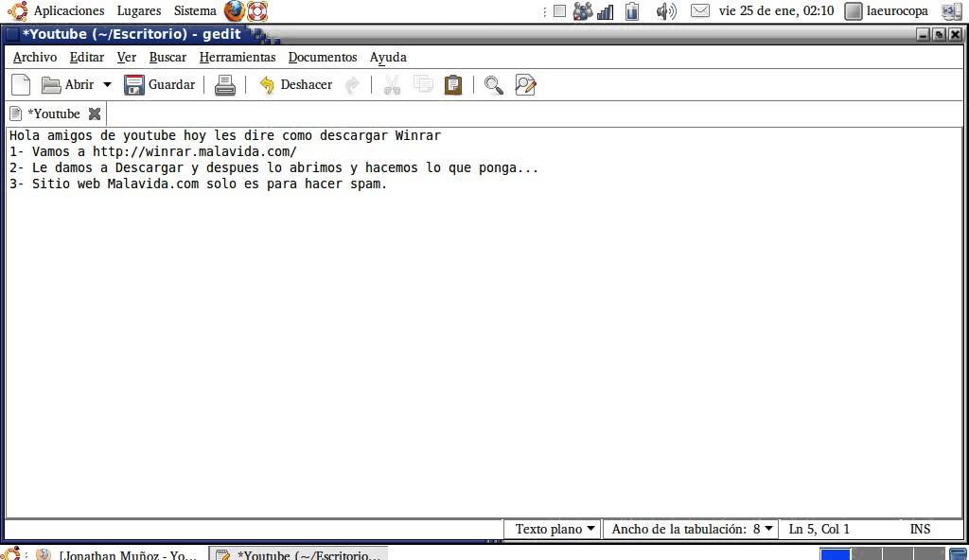Cut selection with the scissors icon
This screenshot has width=969, height=560.
click(392, 85)
